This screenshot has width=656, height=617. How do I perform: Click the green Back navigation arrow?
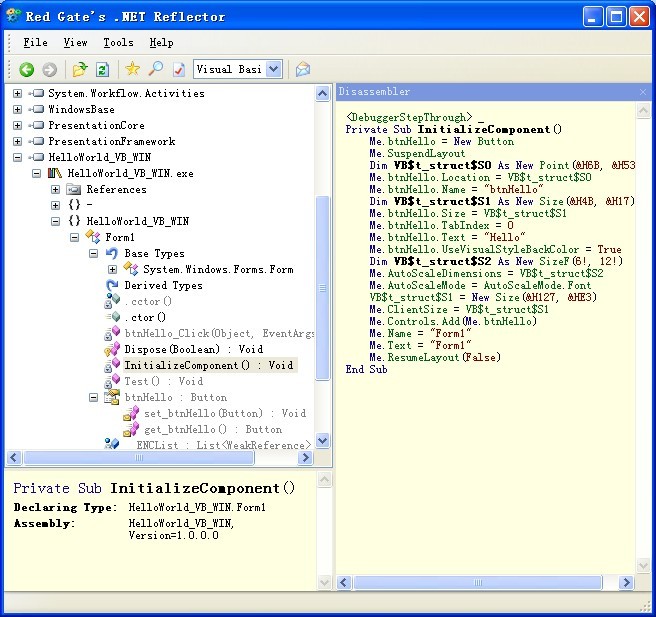pos(26,69)
